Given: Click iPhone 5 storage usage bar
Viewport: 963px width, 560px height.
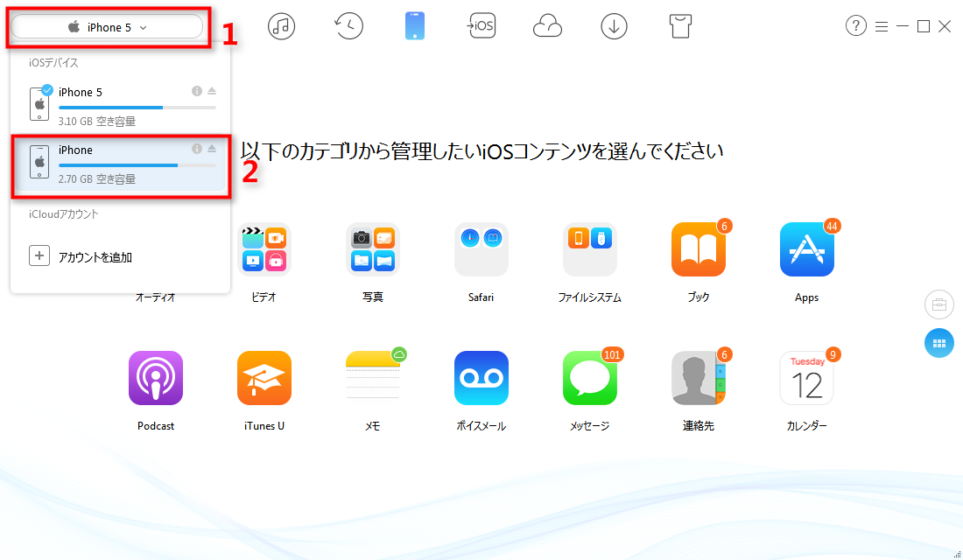Looking at the screenshot, I should (x=137, y=108).
